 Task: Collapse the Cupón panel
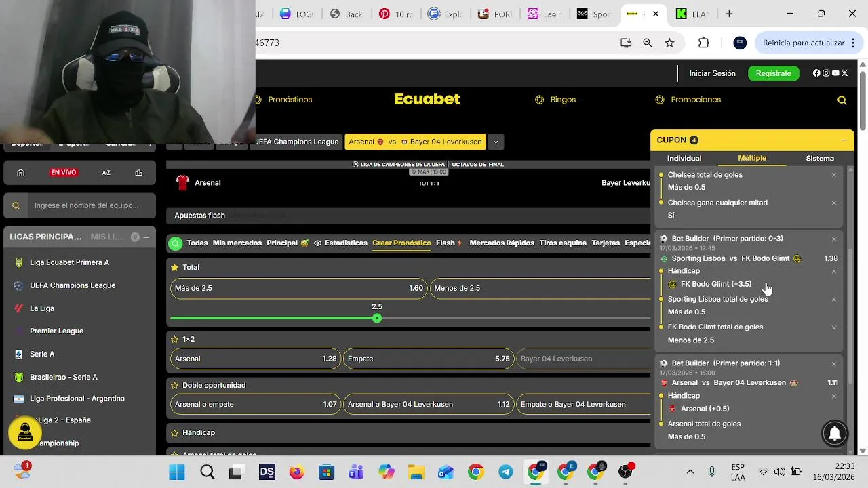(844, 140)
